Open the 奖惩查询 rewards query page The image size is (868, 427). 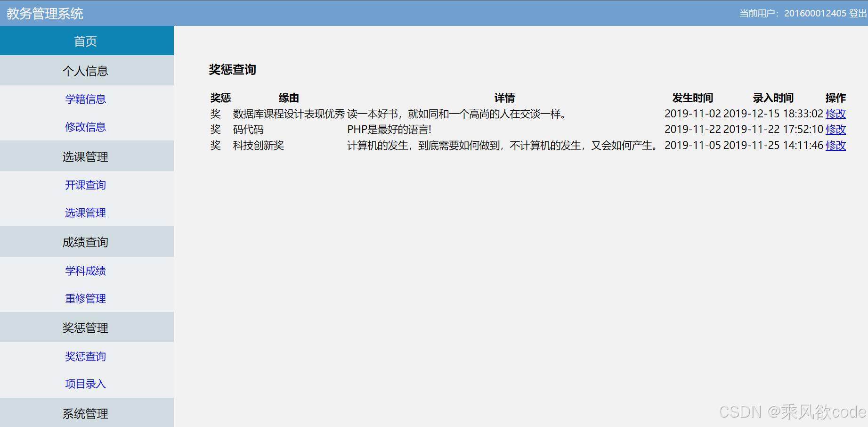(85, 356)
